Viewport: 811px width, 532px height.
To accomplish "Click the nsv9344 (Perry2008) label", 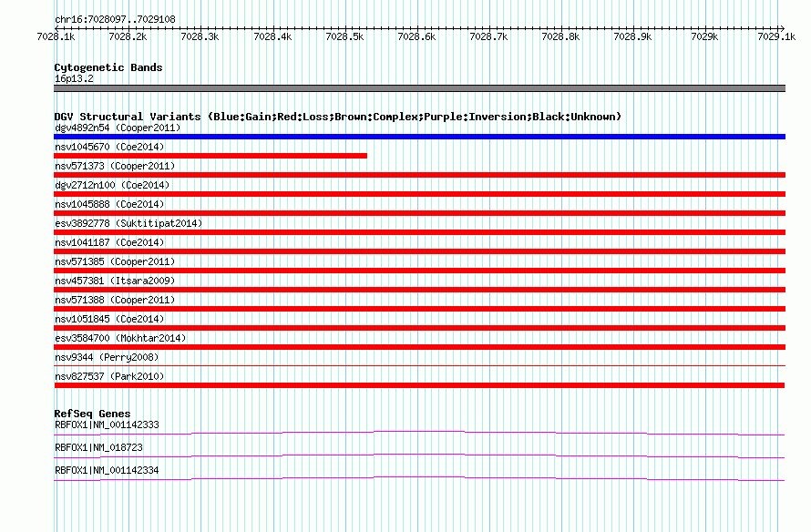I will pos(107,357).
